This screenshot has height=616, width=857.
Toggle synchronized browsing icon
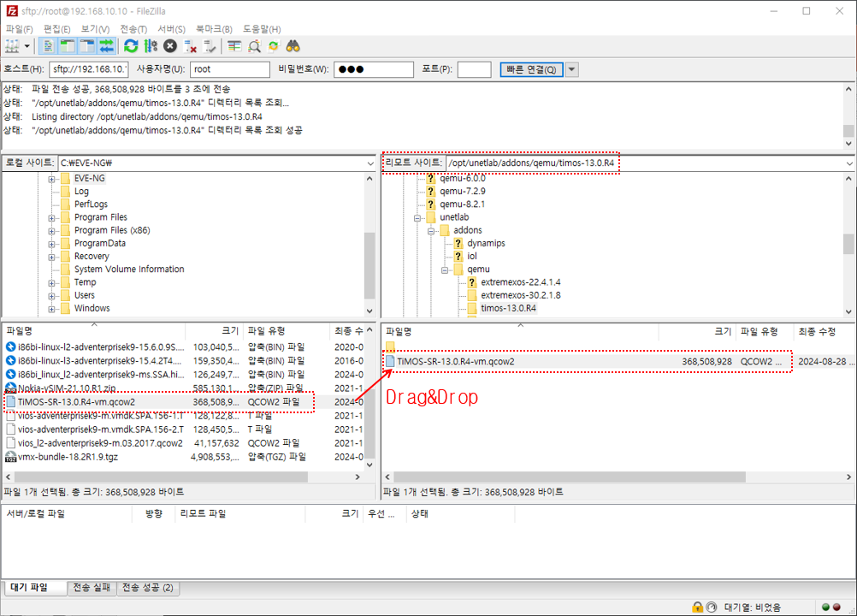pyautogui.click(x=274, y=46)
